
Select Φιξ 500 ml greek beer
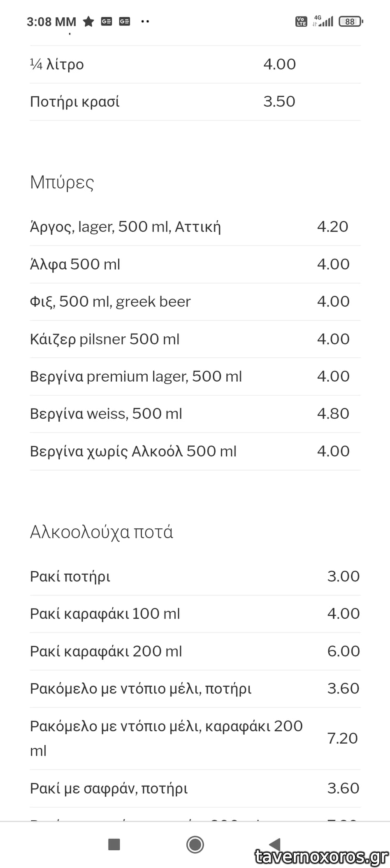pyautogui.click(x=110, y=302)
